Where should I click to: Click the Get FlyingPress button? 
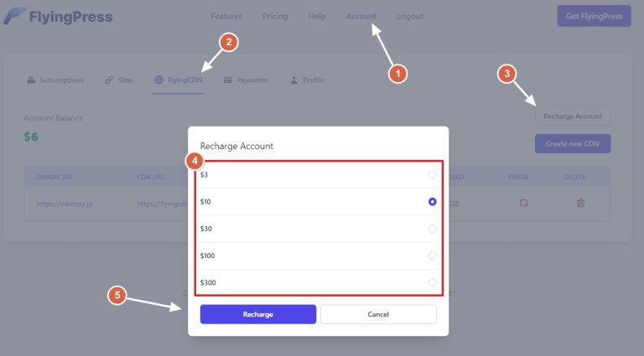594,16
